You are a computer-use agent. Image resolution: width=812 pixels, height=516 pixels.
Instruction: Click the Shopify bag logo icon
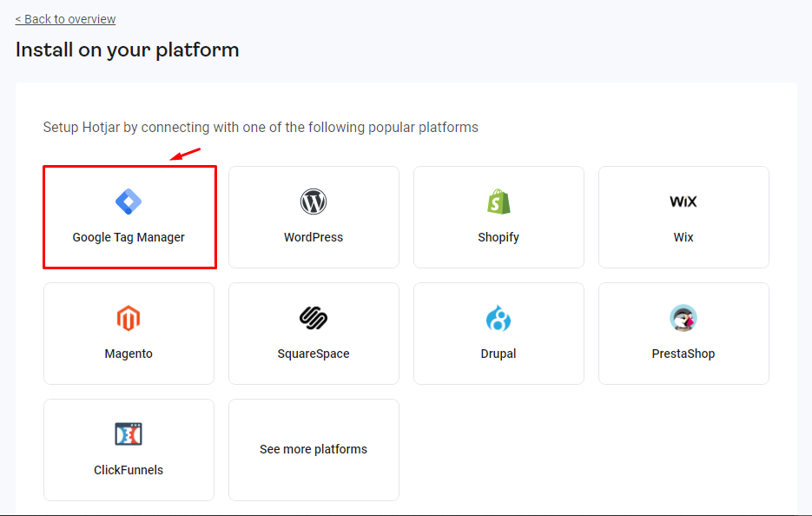point(498,202)
